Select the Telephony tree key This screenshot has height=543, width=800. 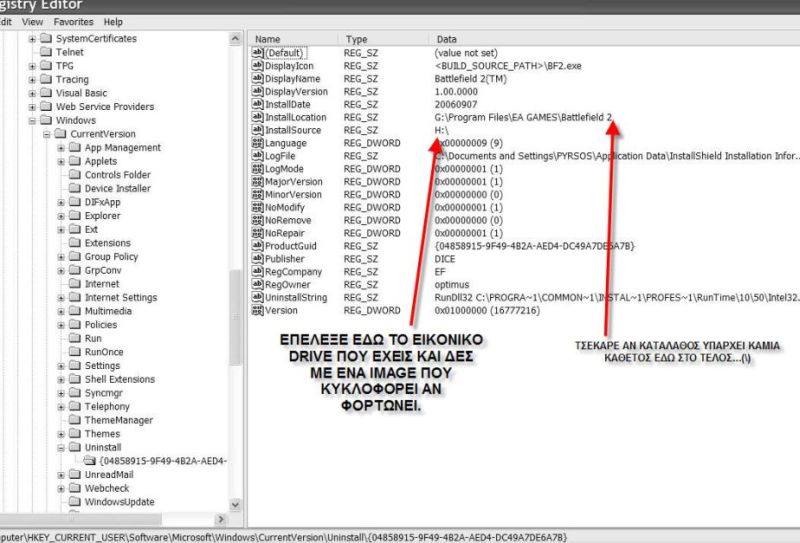[x=107, y=407]
